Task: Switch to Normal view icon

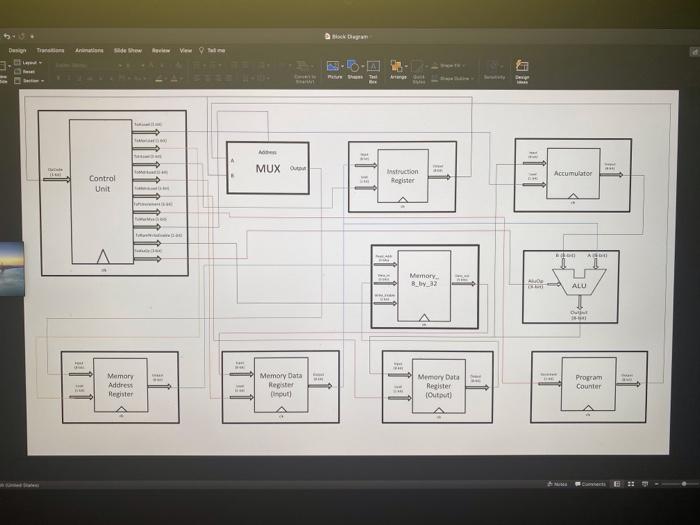Action: [x=617, y=484]
